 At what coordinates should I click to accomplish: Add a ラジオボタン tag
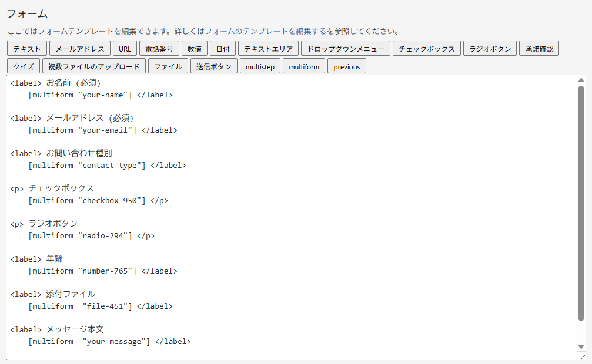tap(490, 49)
